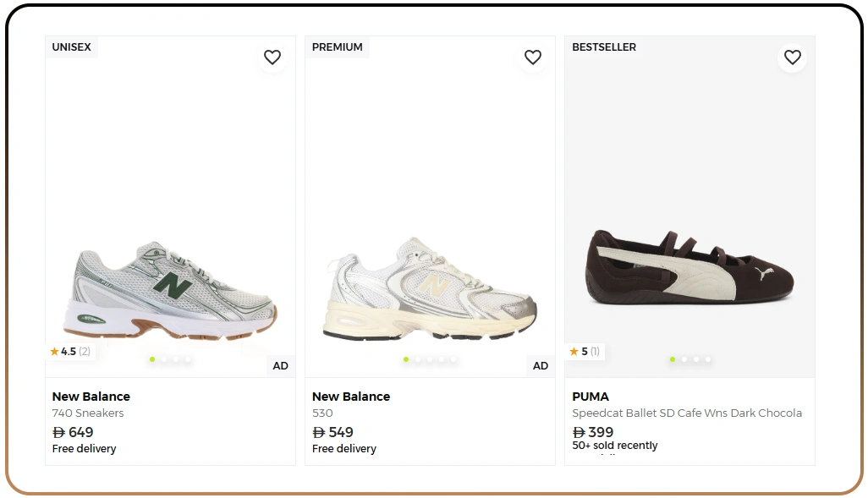The height and width of the screenshot is (498, 868).
Task: Click the heart icon on New Balance 530
Action: (532, 57)
